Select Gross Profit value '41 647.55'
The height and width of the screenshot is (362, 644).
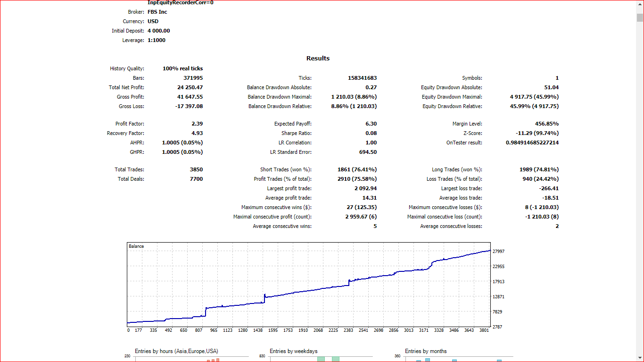click(190, 97)
